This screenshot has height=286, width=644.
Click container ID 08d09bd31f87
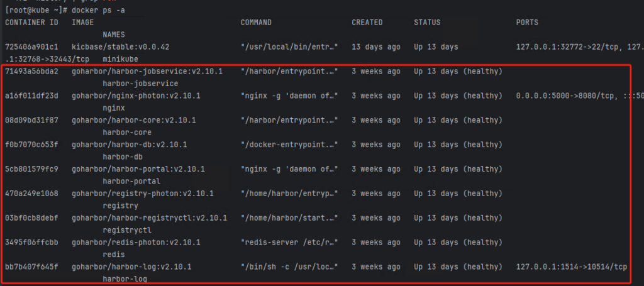click(31, 120)
